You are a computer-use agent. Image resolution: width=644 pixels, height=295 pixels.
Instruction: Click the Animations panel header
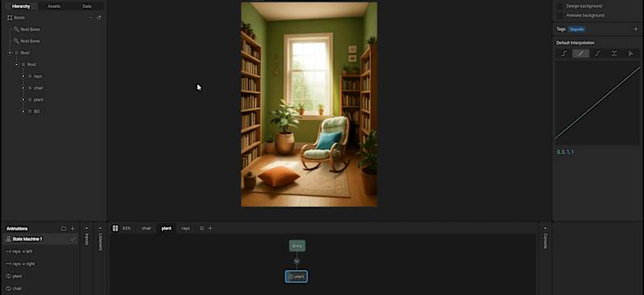click(17, 229)
